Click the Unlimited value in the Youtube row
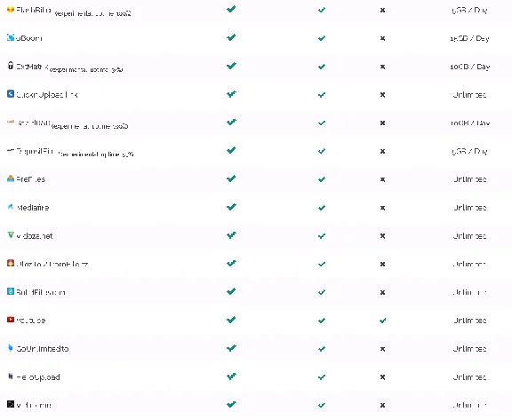The height and width of the screenshot is (420, 512). click(470, 321)
